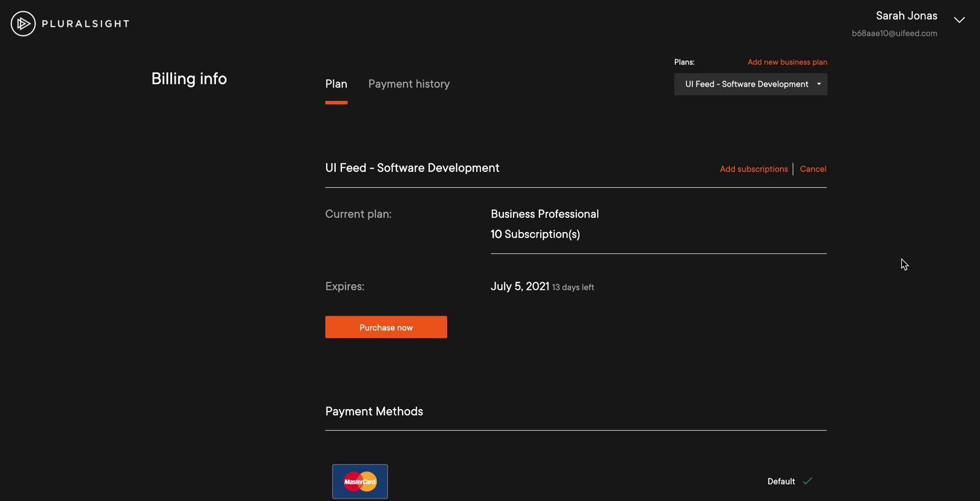
Task: Click the UI Feed - Software Development section heading
Action: [412, 168]
